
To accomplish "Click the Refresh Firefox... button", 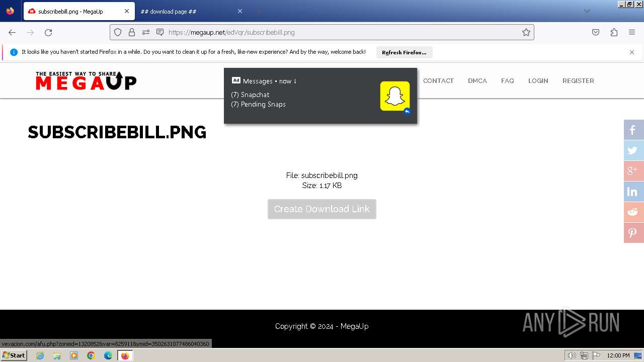I will pyautogui.click(x=404, y=52).
